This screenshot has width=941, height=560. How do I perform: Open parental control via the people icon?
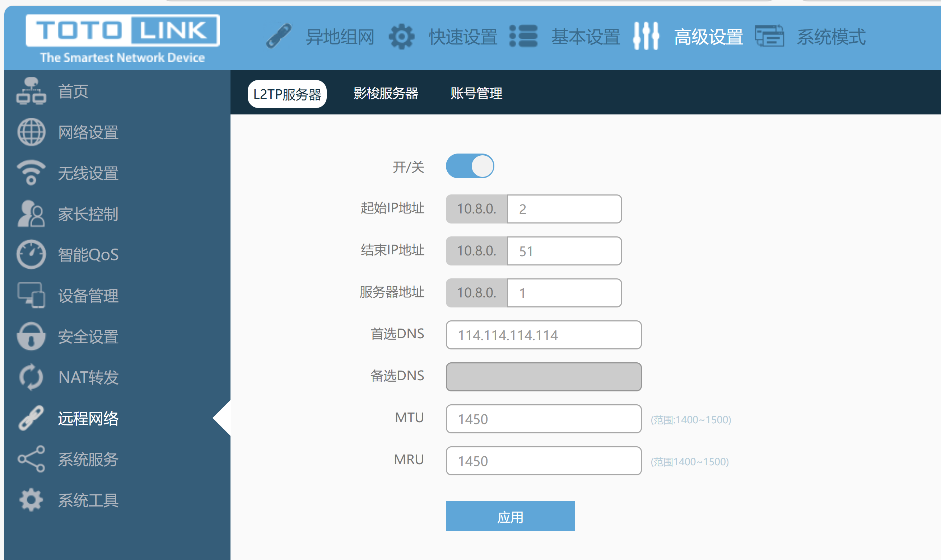pyautogui.click(x=31, y=214)
